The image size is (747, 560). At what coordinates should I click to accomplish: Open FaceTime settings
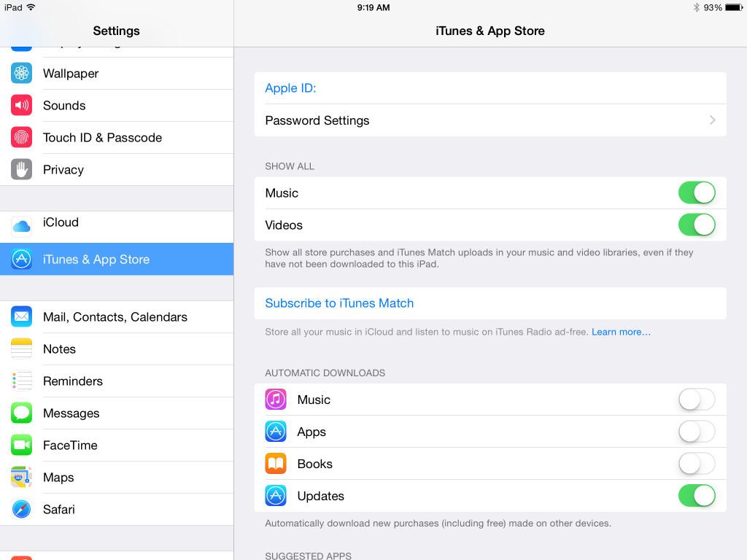[117, 445]
